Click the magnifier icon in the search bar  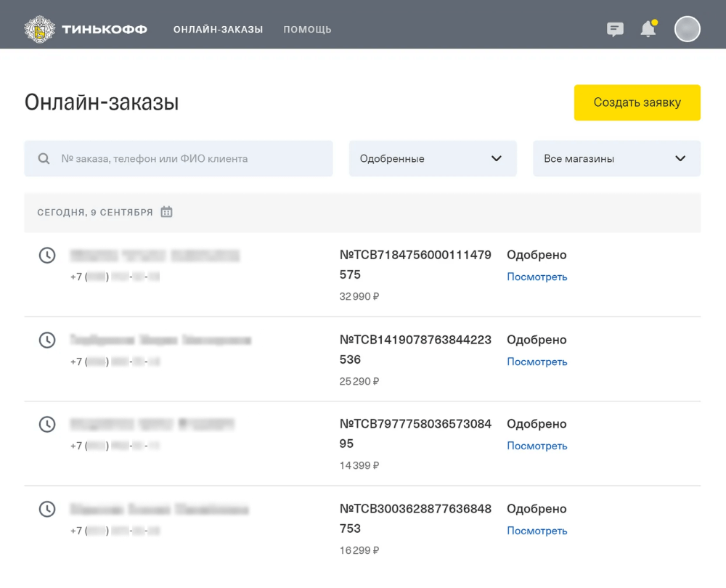coord(44,158)
